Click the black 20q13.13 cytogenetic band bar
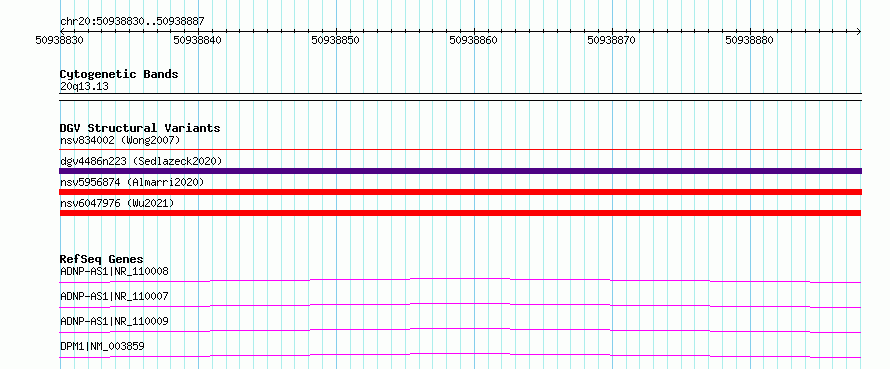 click(x=460, y=97)
